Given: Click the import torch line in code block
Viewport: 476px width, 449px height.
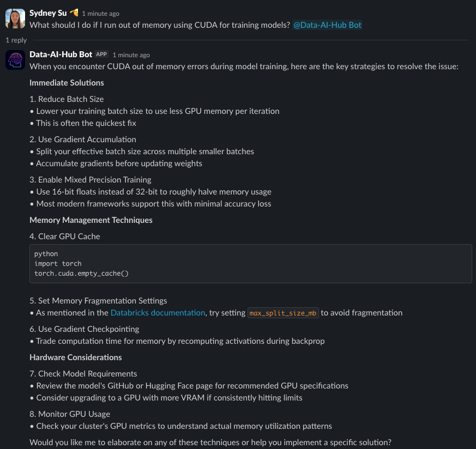Looking at the screenshot, I should [x=58, y=263].
